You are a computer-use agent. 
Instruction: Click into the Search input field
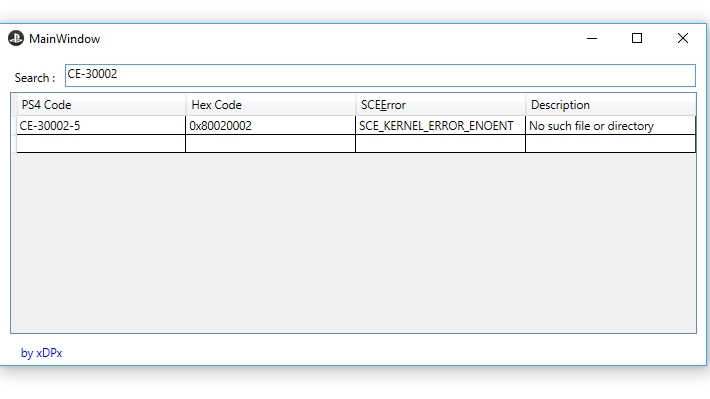[x=380, y=75]
